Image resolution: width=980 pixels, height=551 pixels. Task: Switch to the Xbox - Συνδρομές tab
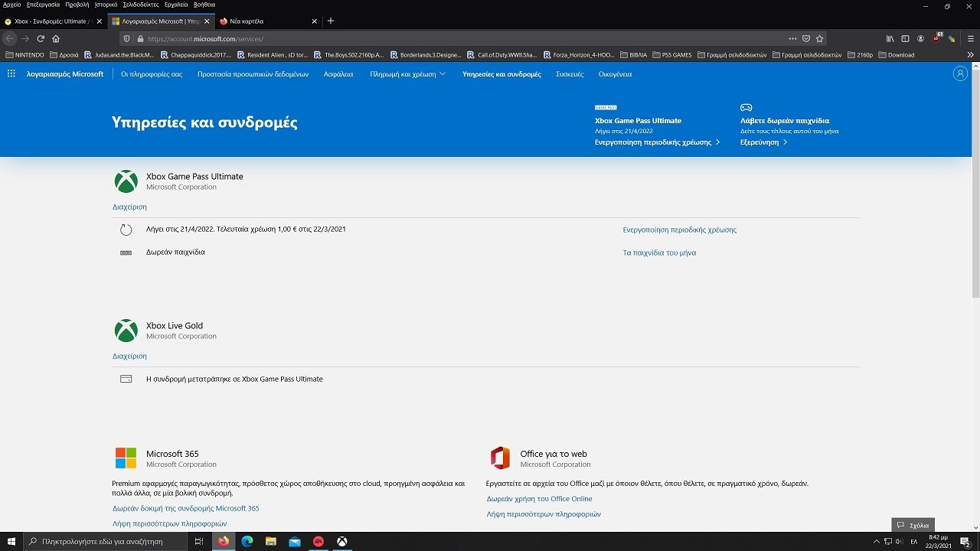(x=52, y=21)
